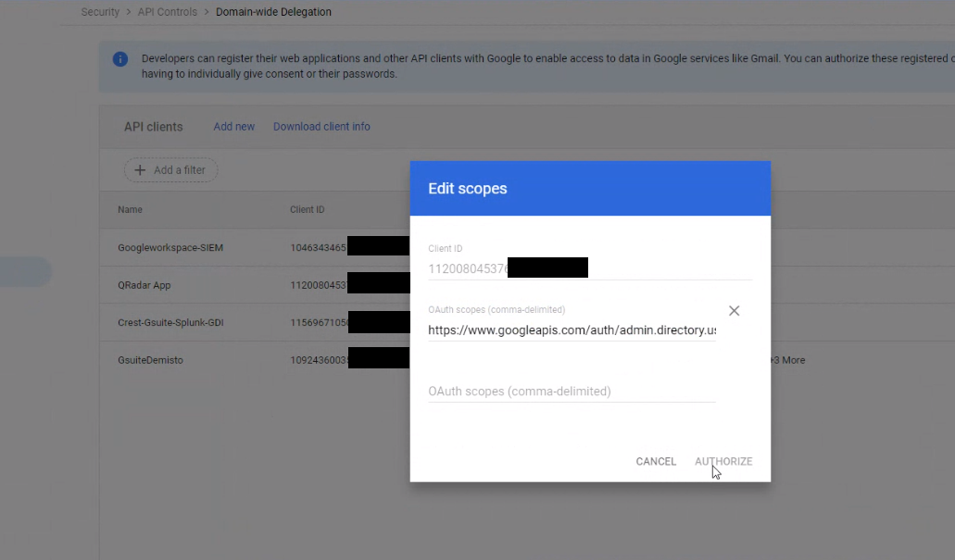
Task: Click the X icon to remove the OAuth scope
Action: (x=734, y=311)
